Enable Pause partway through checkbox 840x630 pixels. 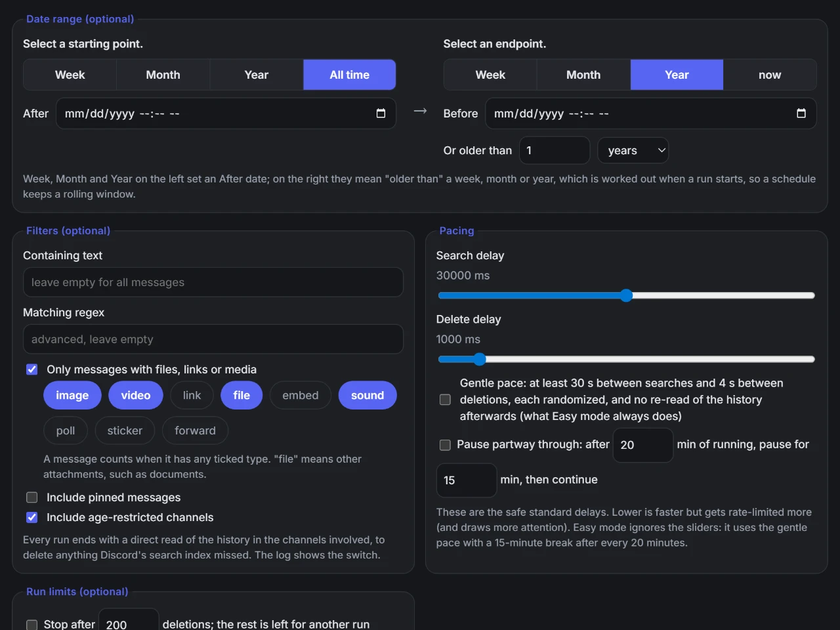coord(445,445)
